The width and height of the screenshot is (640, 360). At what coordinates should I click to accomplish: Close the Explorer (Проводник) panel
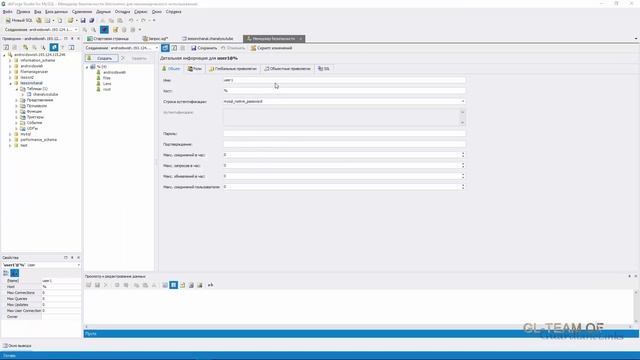(78, 38)
